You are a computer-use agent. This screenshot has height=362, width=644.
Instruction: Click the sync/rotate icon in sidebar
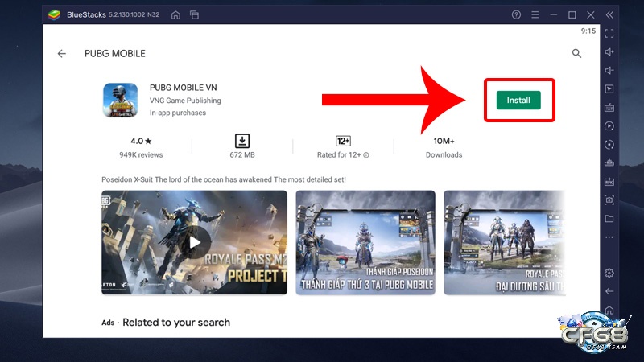click(x=609, y=145)
